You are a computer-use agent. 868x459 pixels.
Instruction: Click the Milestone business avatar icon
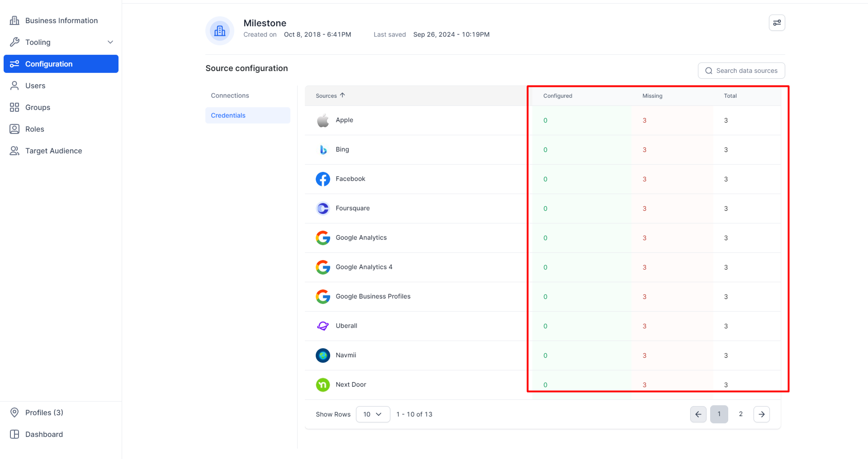[220, 31]
